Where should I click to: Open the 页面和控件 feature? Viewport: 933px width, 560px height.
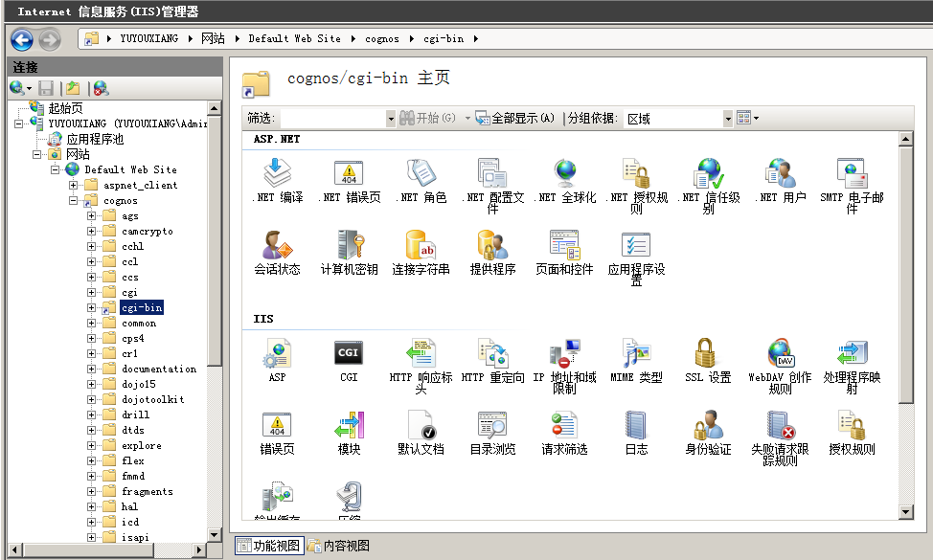[564, 253]
